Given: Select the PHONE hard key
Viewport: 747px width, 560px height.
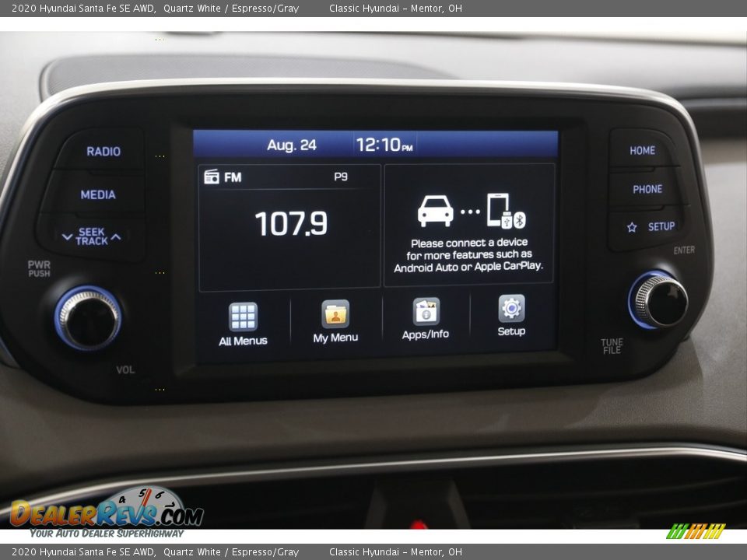Looking at the screenshot, I should [645, 189].
